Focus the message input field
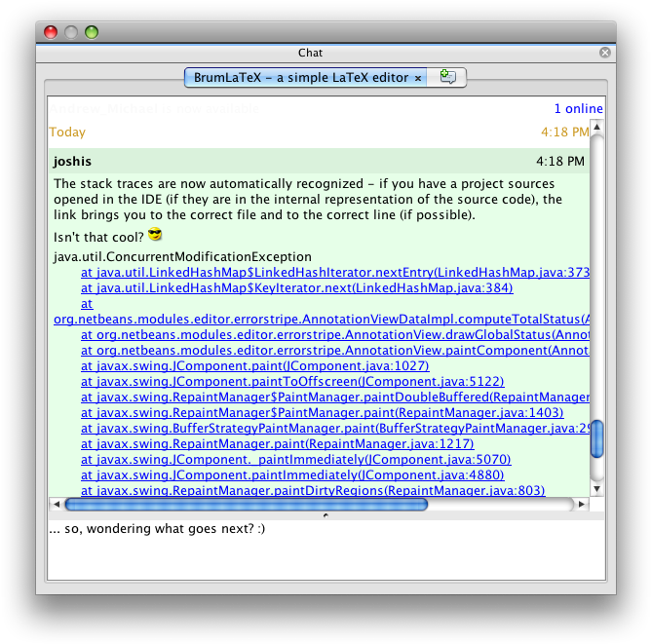 pos(326,549)
